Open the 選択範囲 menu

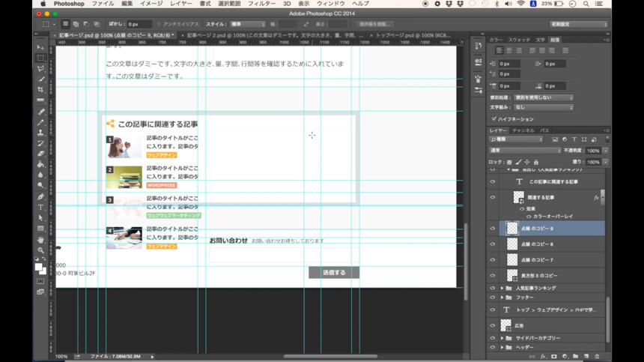[x=229, y=4]
